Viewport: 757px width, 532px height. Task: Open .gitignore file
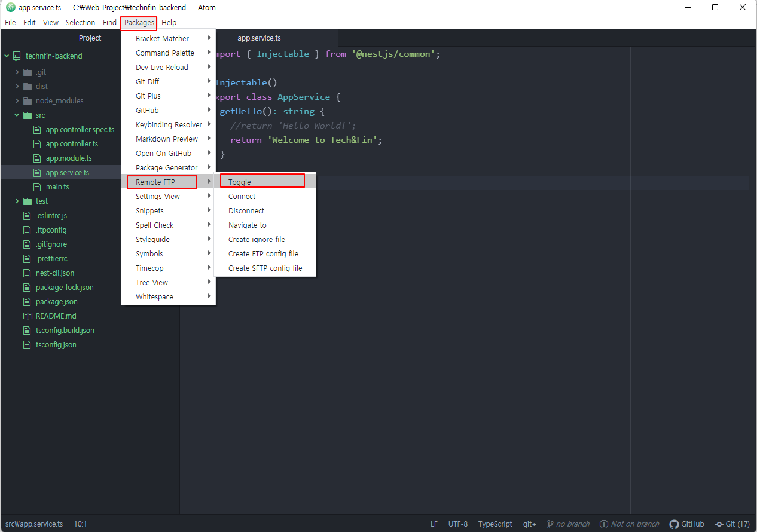tap(51, 244)
